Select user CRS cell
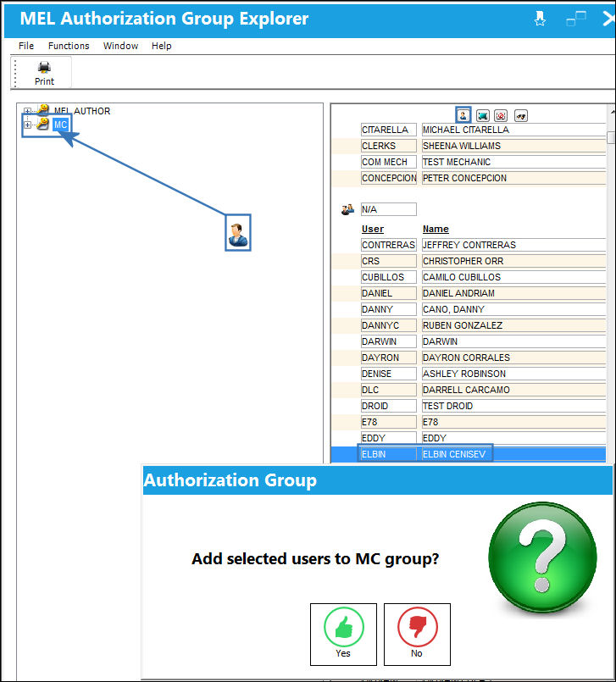616x682 pixels. [x=388, y=261]
